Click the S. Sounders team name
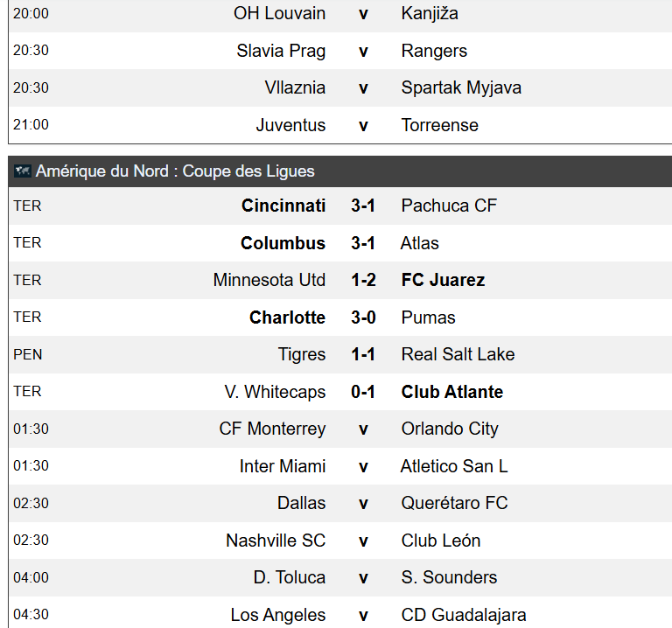Screen dimensions: 672x628 coord(449,577)
